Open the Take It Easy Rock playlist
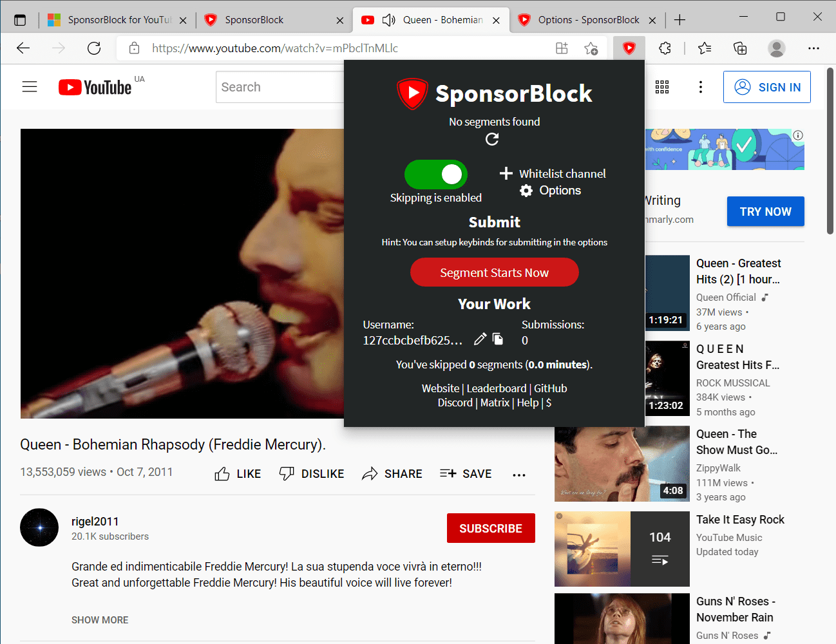Screen dimensions: 836x644 point(741,520)
